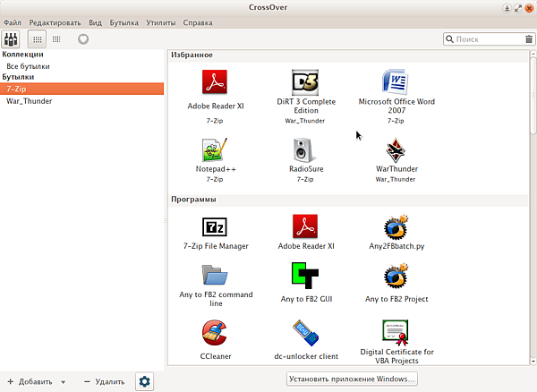Expand the Добавить dropdown arrow
537x392 pixels.
point(63,382)
